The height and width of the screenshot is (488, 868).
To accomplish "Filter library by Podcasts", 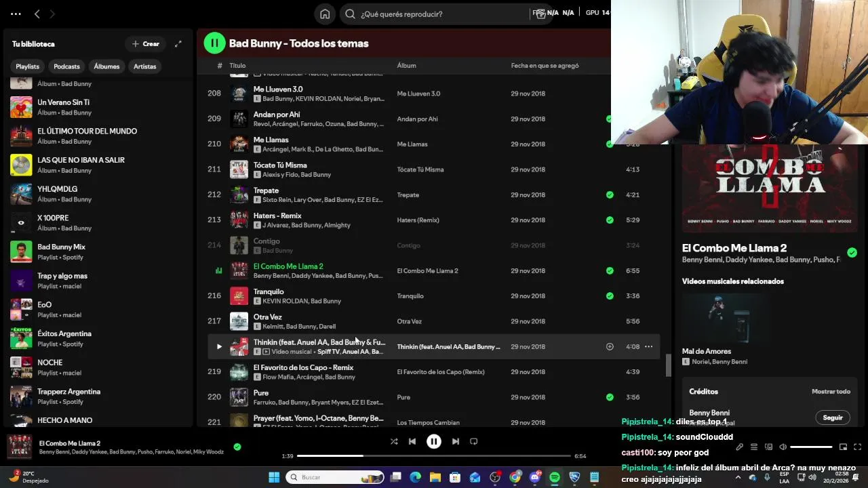I will point(66,66).
